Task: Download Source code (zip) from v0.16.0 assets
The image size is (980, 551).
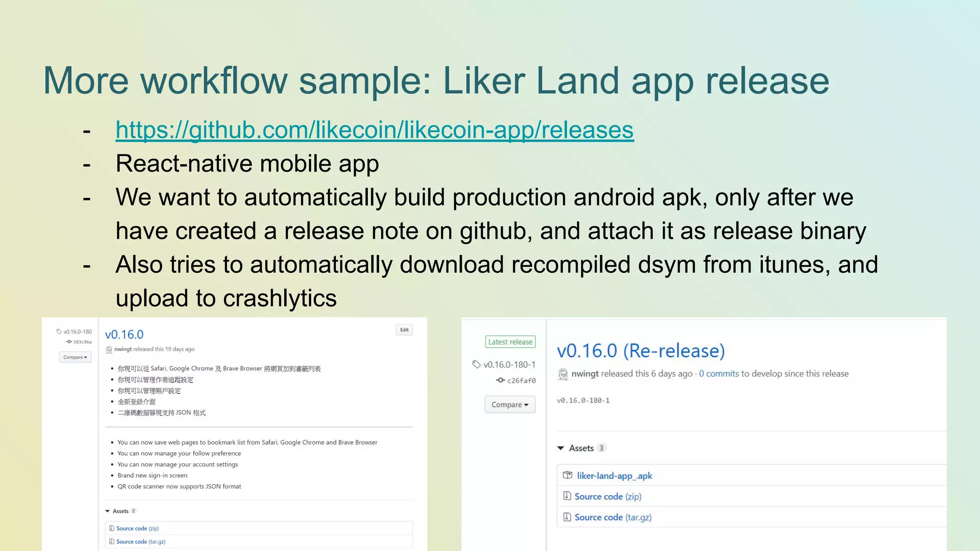Action: click(138, 529)
